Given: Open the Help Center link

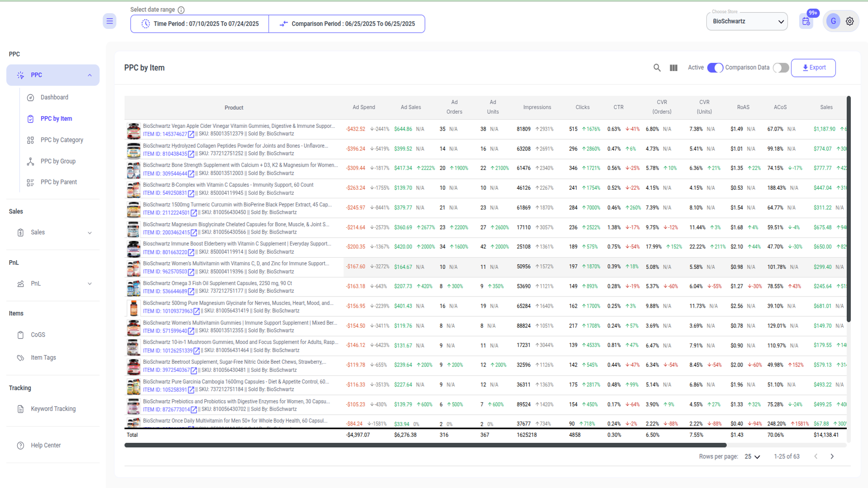Looking at the screenshot, I should pos(46,446).
